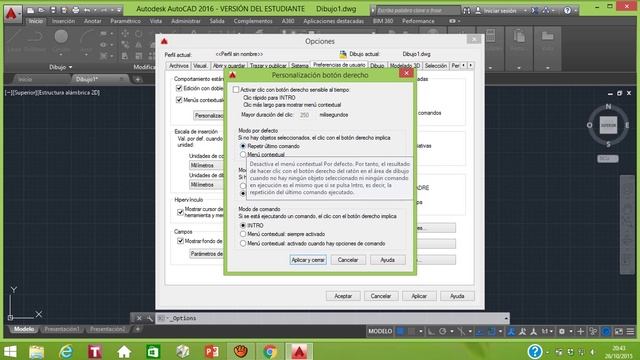Toggle Mostrar cursor de hipervínculo checkbox
The image size is (640, 360).
click(x=180, y=212)
